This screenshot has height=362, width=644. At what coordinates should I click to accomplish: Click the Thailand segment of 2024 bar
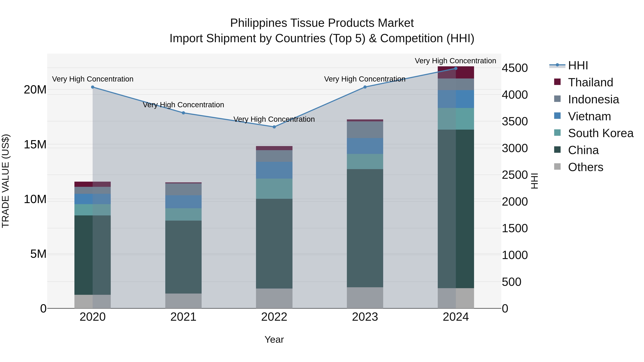pos(456,72)
